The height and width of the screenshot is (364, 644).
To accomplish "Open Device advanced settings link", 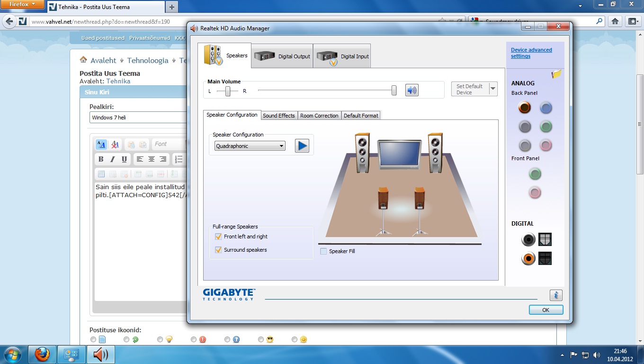I will tap(531, 53).
